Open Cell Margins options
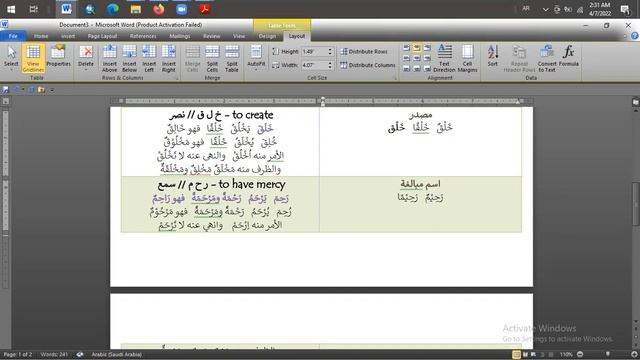This screenshot has width=640, height=360. 467,58
